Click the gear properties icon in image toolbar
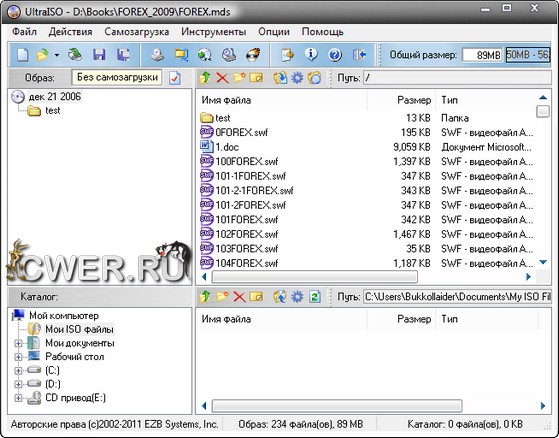The image size is (559, 438). [x=297, y=78]
